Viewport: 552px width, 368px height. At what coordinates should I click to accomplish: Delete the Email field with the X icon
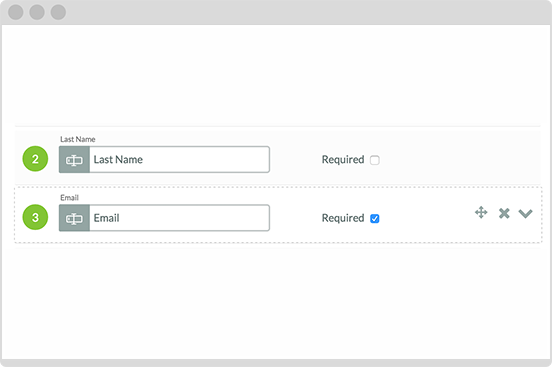pos(504,213)
